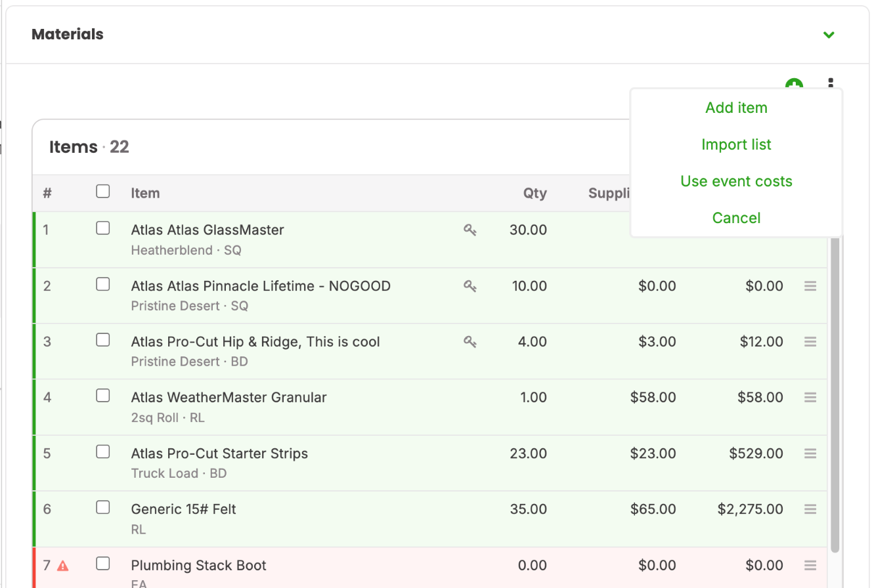874x588 pixels.
Task: Check the Atlas GlassMaster item checkbox
Action: [x=102, y=228]
